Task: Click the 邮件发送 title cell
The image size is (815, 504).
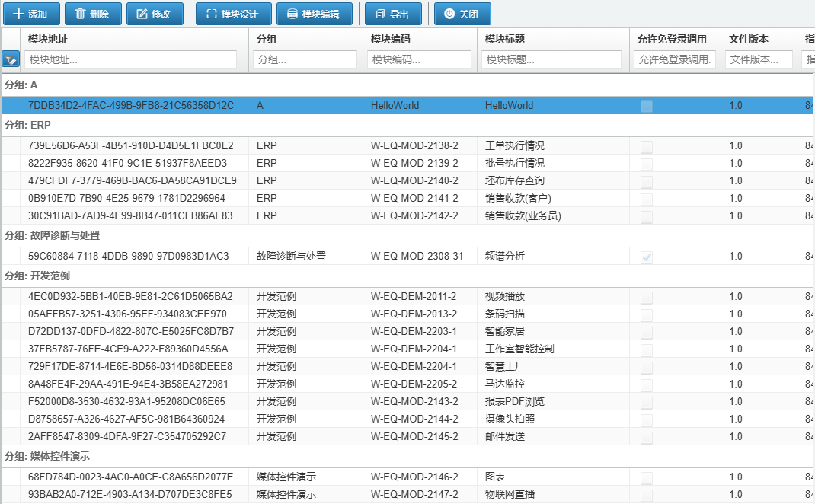Action: (505, 436)
